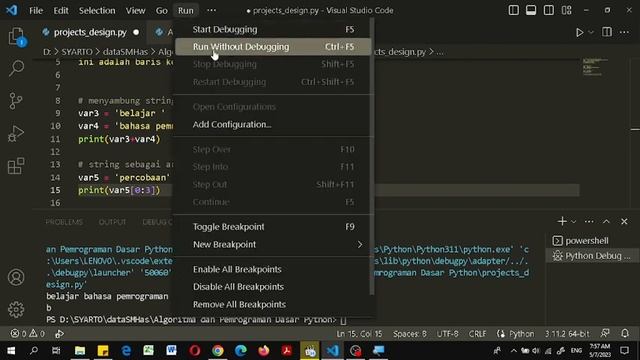Image resolution: width=640 pixels, height=360 pixels.
Task: Click errors and warnings count in status bar
Action: pyautogui.click(x=27, y=334)
